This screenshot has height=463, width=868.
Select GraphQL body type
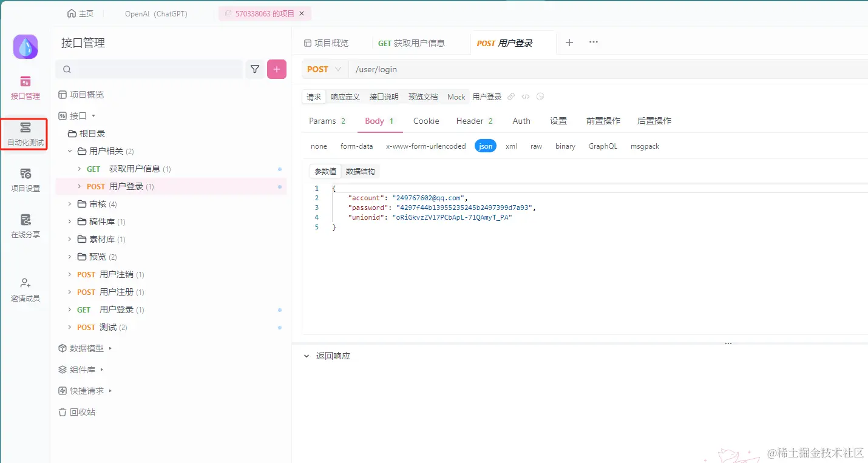click(603, 146)
